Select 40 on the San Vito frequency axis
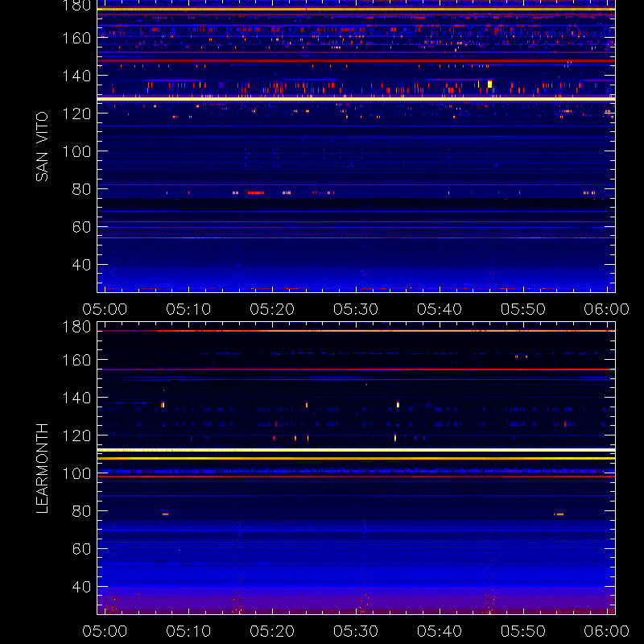Image resolution: width=644 pixels, height=644 pixels. [81, 265]
